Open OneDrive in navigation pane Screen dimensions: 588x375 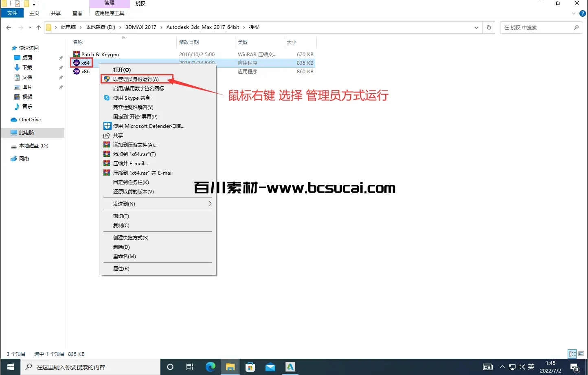[x=26, y=120]
